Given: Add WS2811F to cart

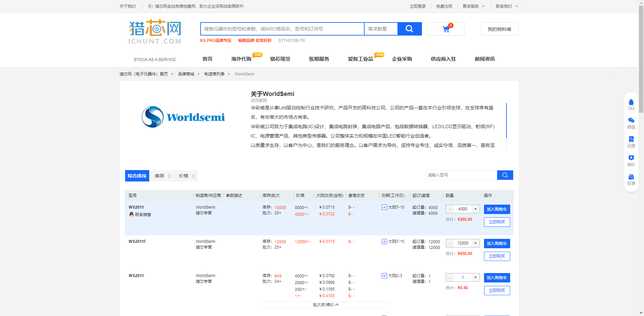Looking at the screenshot, I should pos(497,244).
